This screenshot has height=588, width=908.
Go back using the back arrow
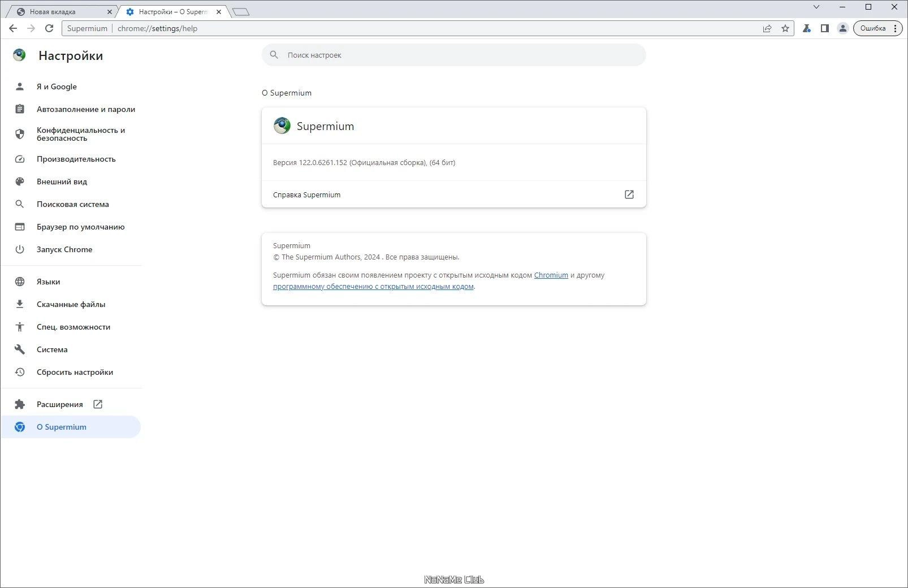(x=13, y=28)
